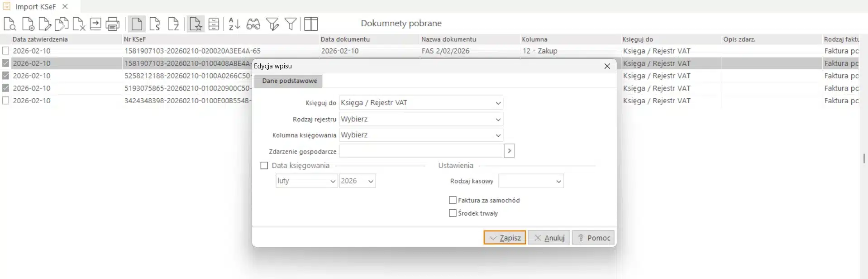Screen dimensions: 868x279
Task: Check the row checkbox for 1581907103-20260210-020020A3EE4A-65
Action: pos(6,51)
